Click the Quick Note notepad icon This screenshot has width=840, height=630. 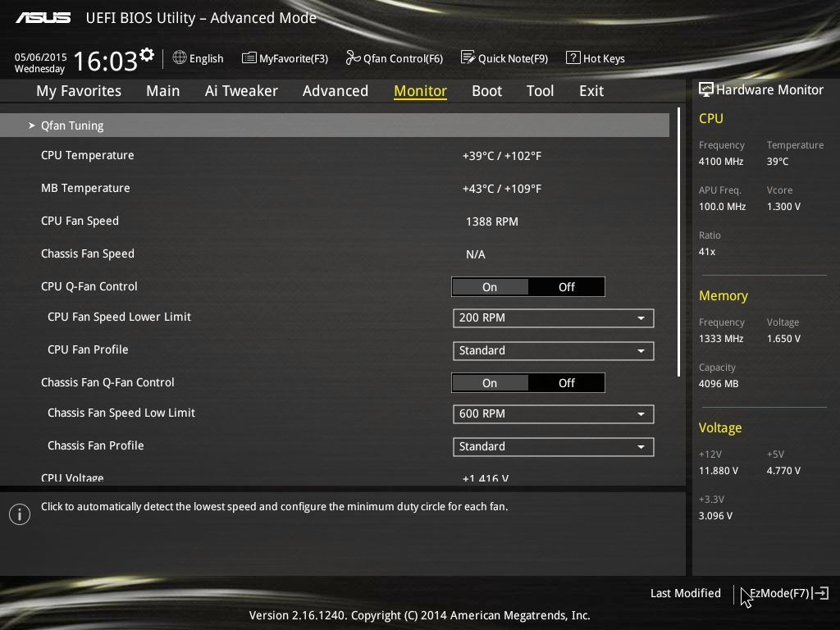tap(468, 58)
